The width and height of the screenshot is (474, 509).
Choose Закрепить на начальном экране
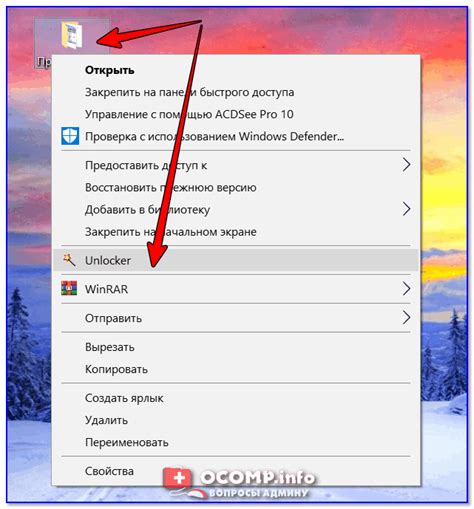pyautogui.click(x=171, y=232)
